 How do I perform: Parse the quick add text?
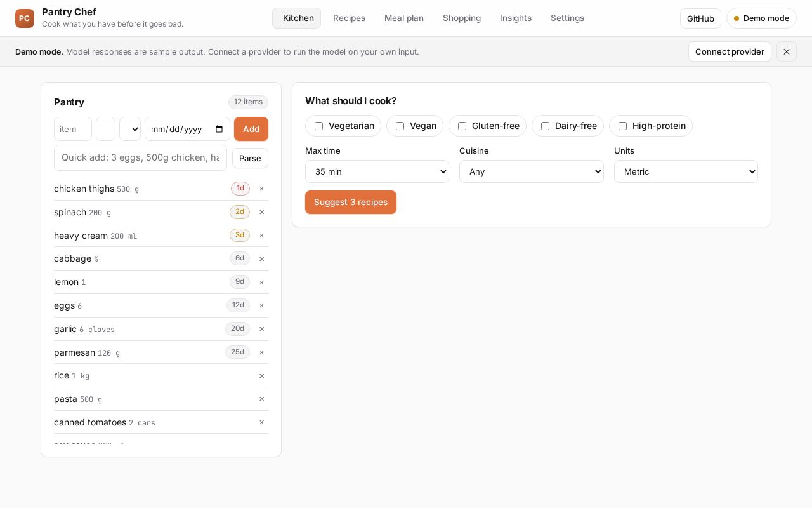[250, 158]
